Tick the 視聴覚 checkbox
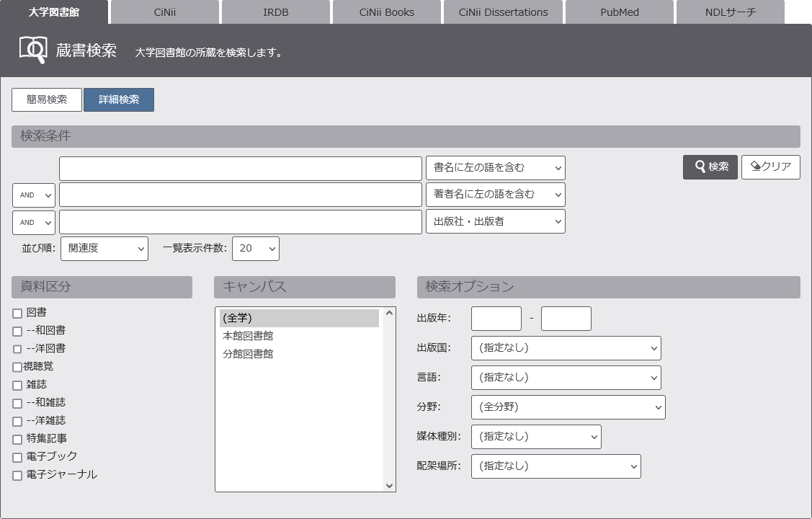The image size is (812, 519). coord(17,367)
